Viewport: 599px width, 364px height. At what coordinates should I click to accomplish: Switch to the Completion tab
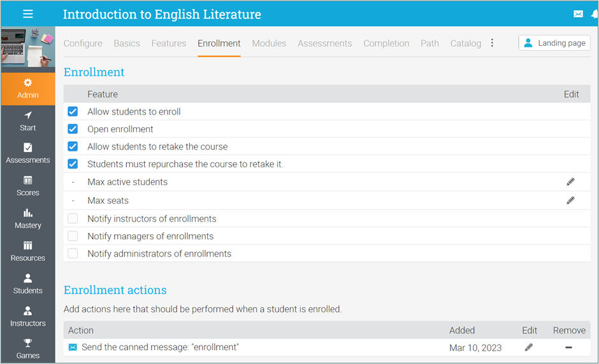tap(386, 43)
